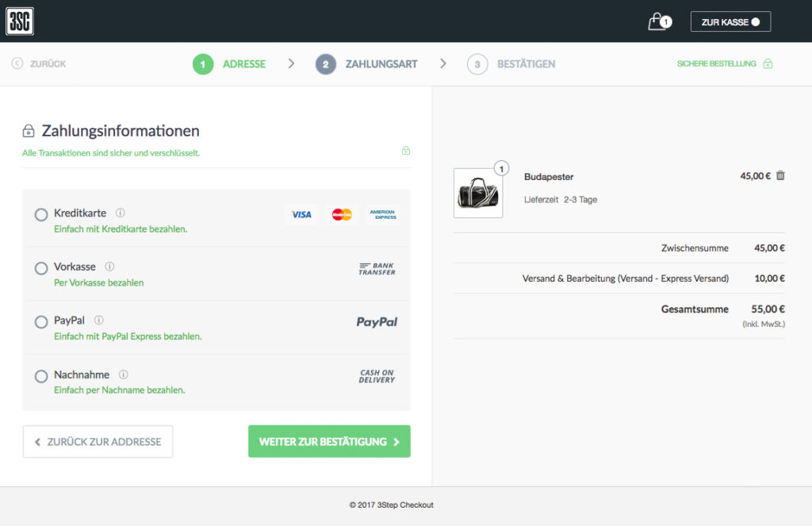The height and width of the screenshot is (526, 812).
Task: Click the step 3 number circle
Action: 477,64
